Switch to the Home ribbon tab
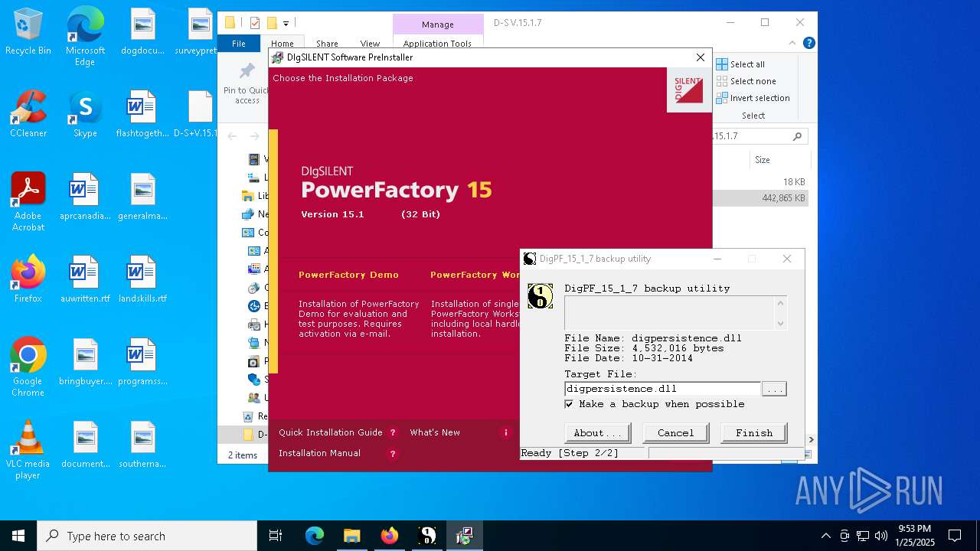The image size is (980, 551). click(282, 44)
